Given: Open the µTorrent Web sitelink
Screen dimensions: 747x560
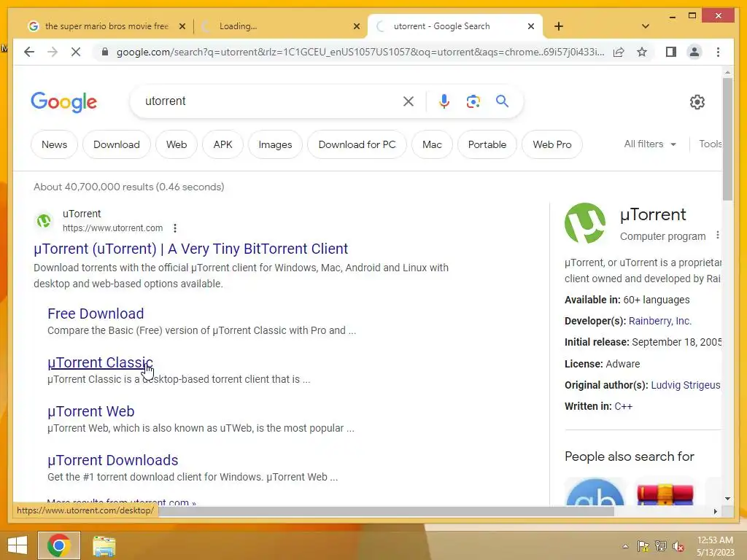Looking at the screenshot, I should click(x=90, y=411).
